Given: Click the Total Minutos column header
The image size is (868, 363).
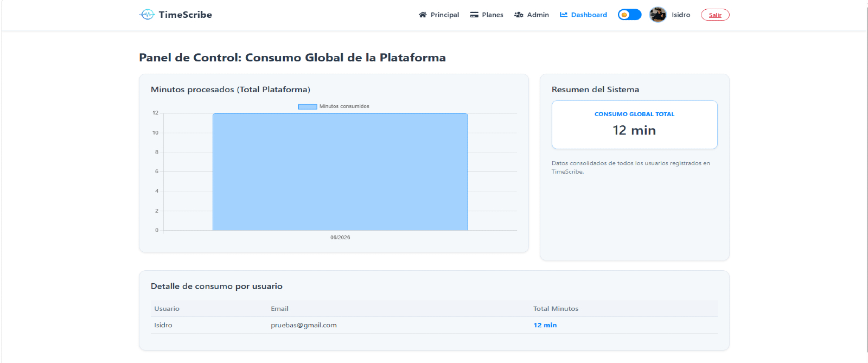Looking at the screenshot, I should pos(556,309).
